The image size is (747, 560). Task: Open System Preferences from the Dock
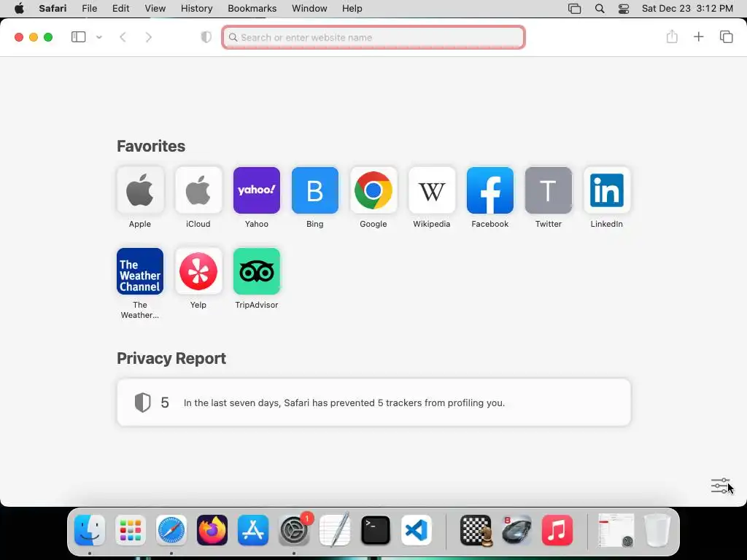294,530
